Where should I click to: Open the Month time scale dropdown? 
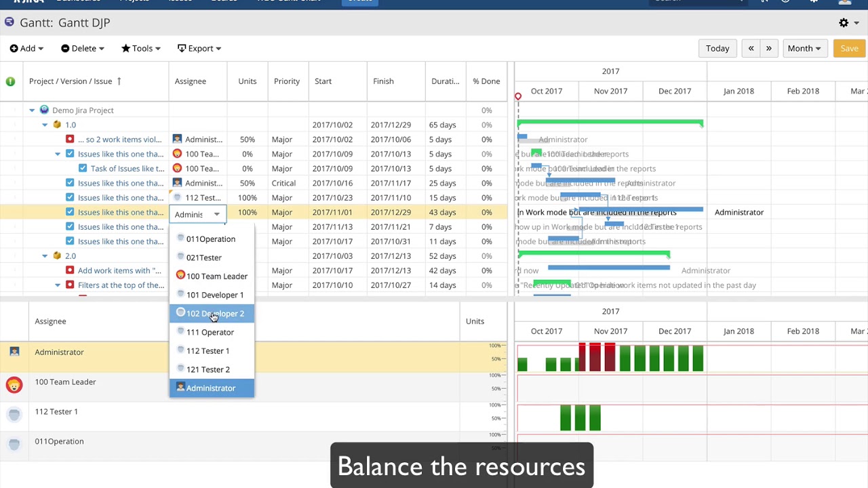[x=804, y=48]
